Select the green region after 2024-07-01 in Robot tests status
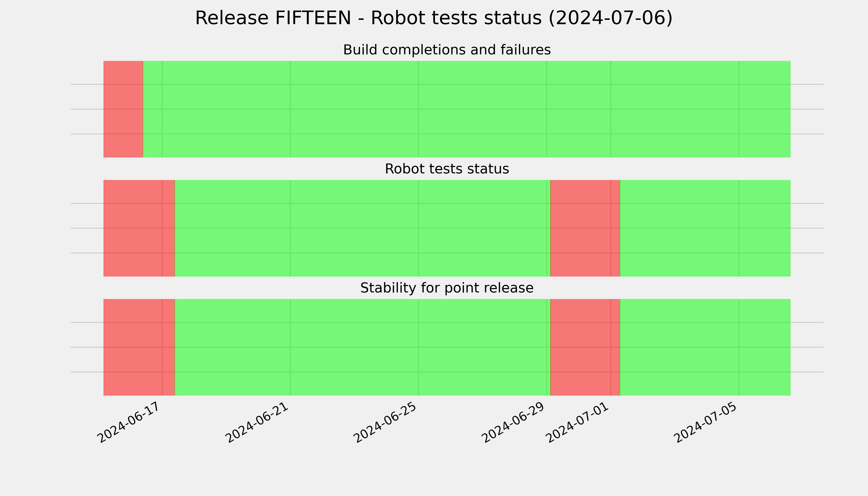Image resolution: width=868 pixels, height=496 pixels. (705, 228)
